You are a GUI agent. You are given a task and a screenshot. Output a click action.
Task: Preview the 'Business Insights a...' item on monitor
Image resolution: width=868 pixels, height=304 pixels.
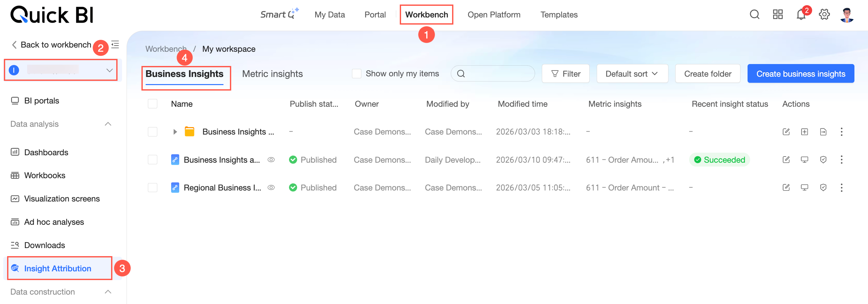pos(805,159)
